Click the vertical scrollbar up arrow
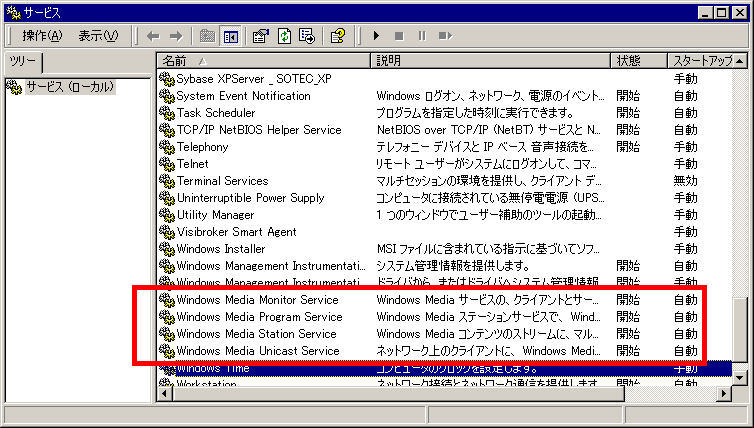Viewport: 754px width, 428px height. (740, 61)
